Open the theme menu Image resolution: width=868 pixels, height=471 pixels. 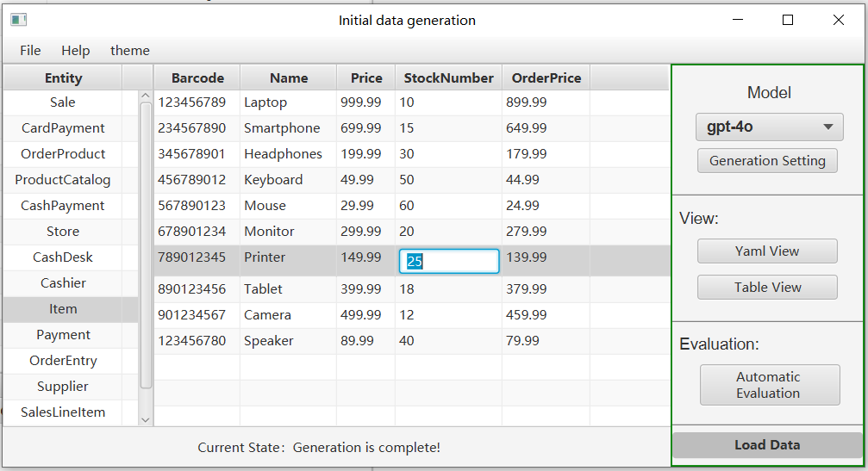[130, 51]
